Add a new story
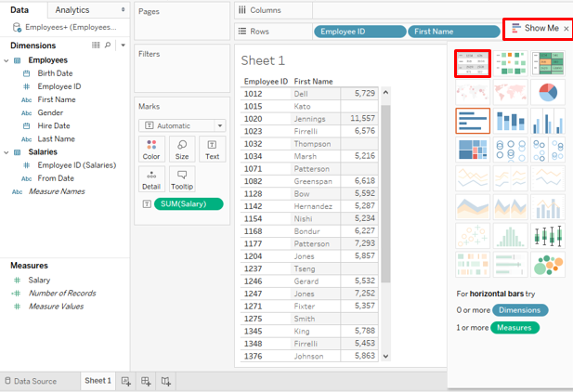This screenshot has width=573, height=392. click(166, 382)
